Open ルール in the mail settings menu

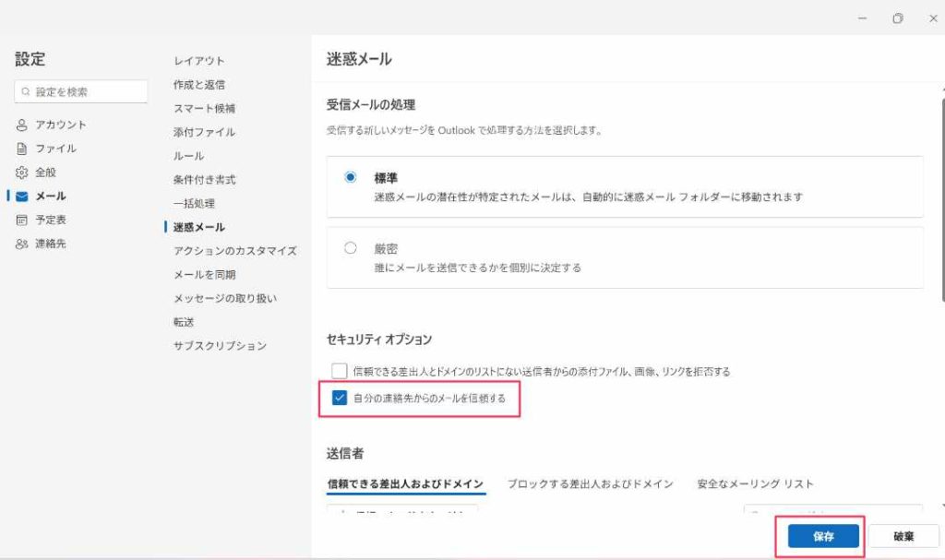189,156
